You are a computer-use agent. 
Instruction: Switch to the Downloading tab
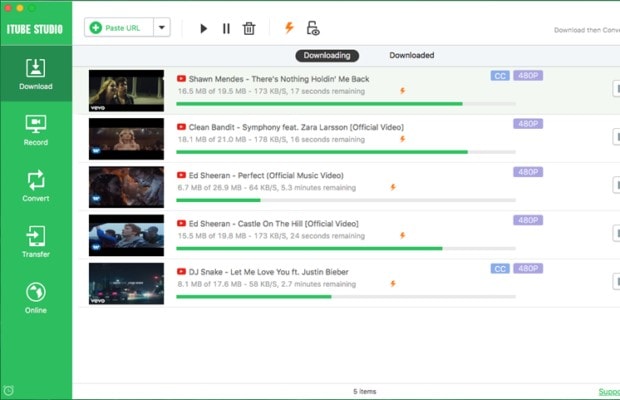click(327, 55)
